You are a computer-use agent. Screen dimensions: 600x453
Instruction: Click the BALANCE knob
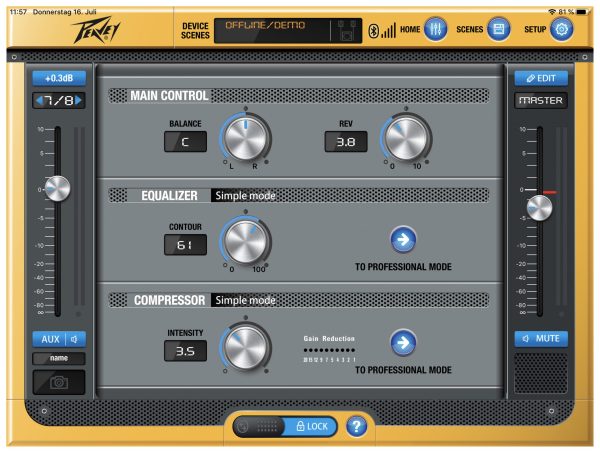245,138
